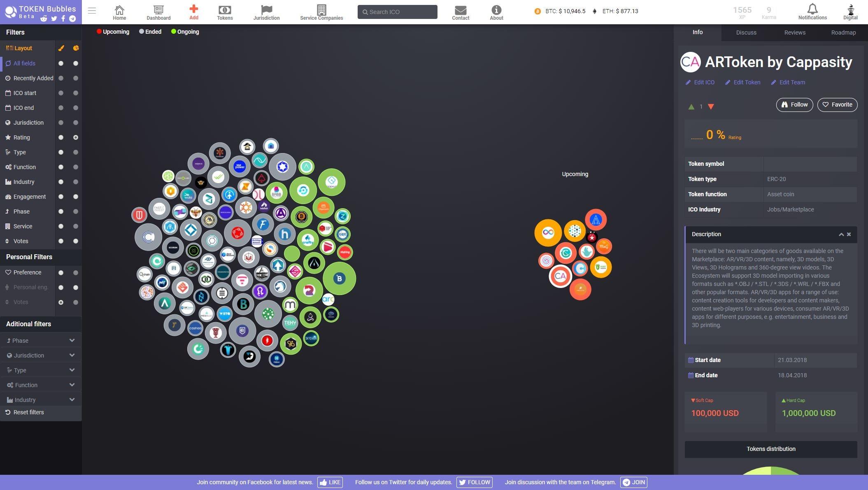This screenshot has width=868, height=490.
Task: Select the SKYCHAIN green bubble
Action: [x=311, y=338]
